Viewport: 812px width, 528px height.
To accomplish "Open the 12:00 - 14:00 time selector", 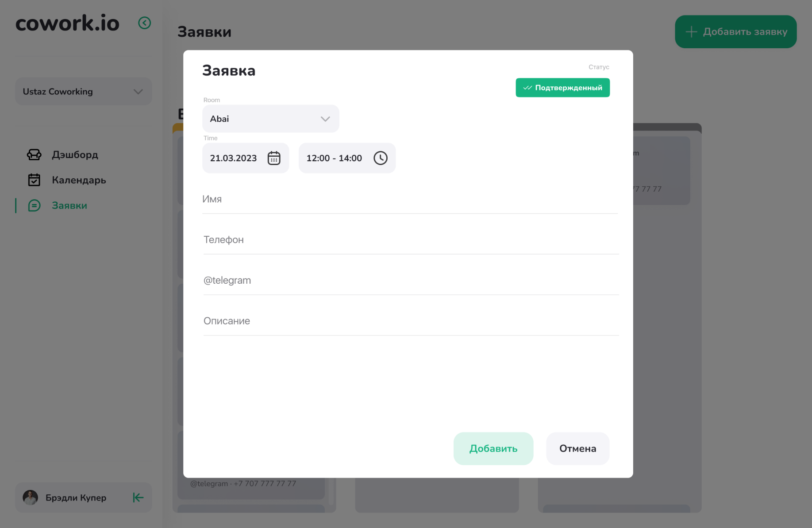I will pyautogui.click(x=335, y=158).
